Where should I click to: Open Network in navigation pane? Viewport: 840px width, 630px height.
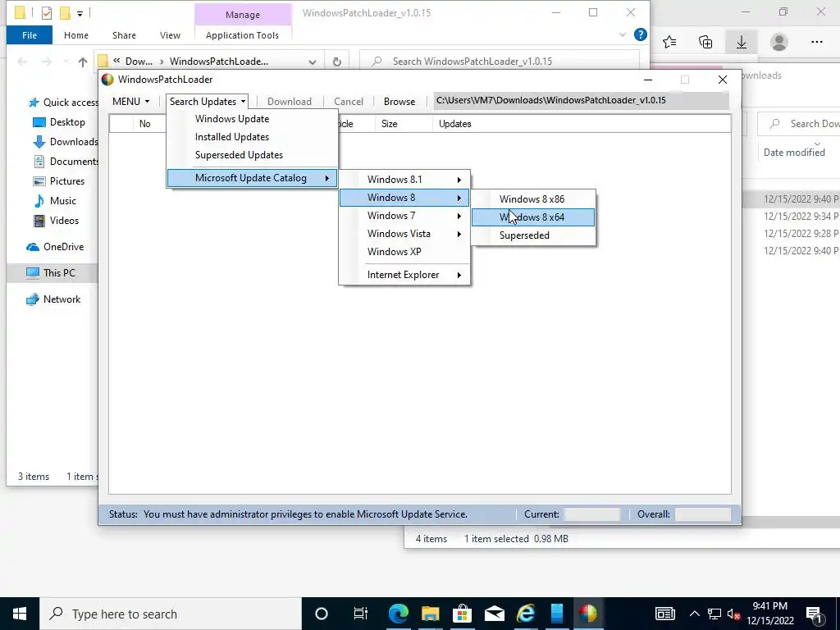tap(53, 299)
